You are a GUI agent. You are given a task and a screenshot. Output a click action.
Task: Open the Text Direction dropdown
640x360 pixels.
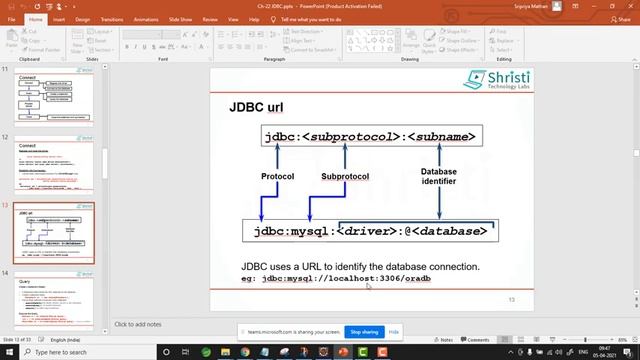click(x=303, y=31)
